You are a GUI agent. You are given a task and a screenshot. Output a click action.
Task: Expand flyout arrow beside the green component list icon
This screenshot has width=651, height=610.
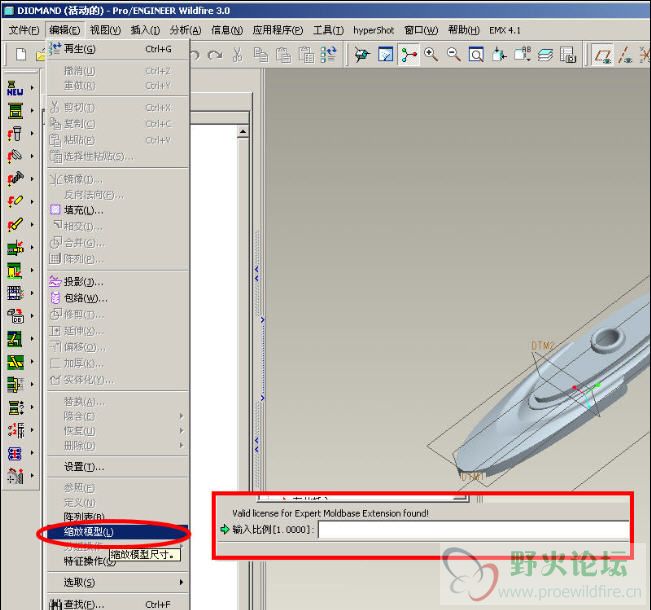click(32, 384)
